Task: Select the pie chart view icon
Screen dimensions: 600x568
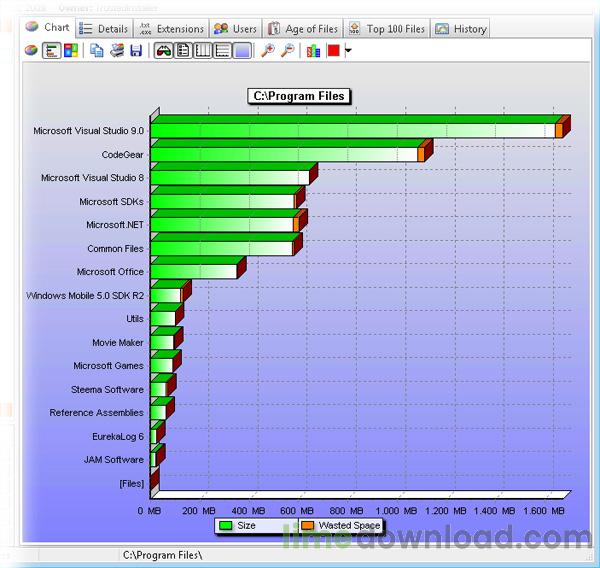Action: click(31, 50)
